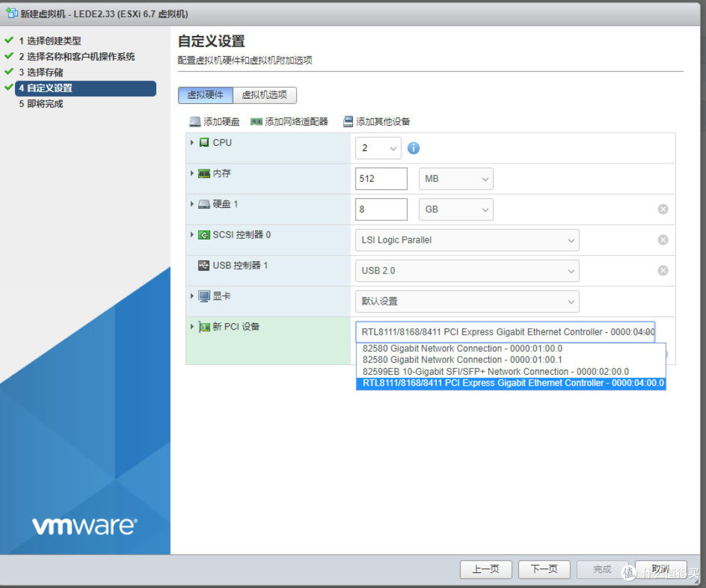Click the 下一页 button
706x588 pixels.
(x=544, y=569)
